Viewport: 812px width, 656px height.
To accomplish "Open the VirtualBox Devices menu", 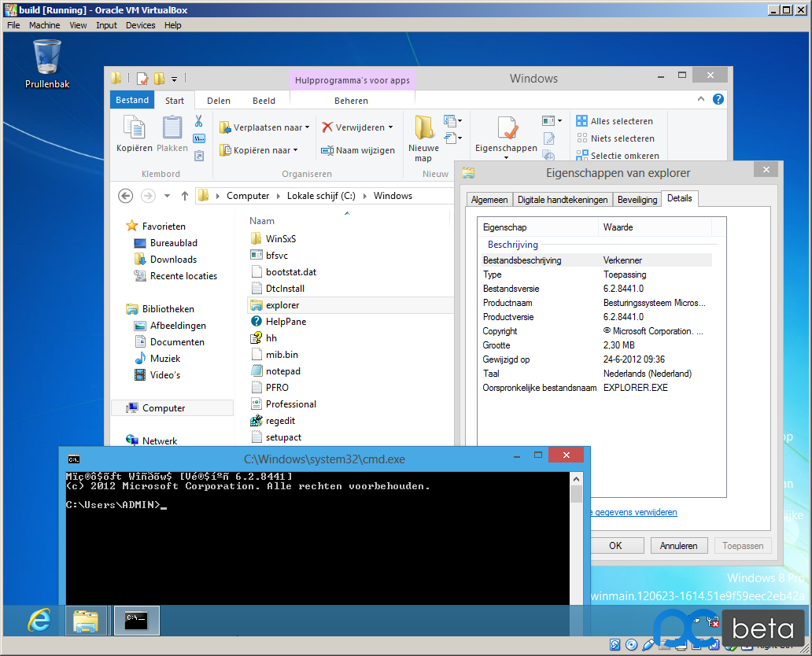I will 140,25.
